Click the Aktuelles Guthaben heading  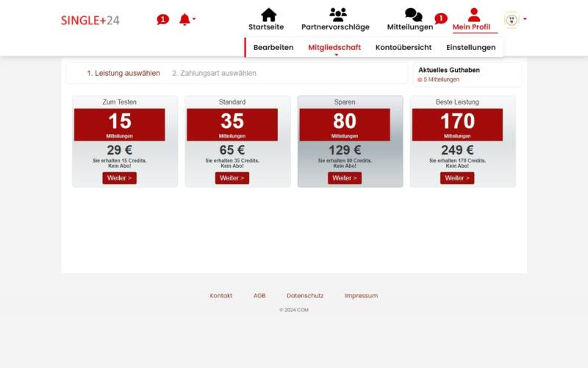pyautogui.click(x=449, y=70)
